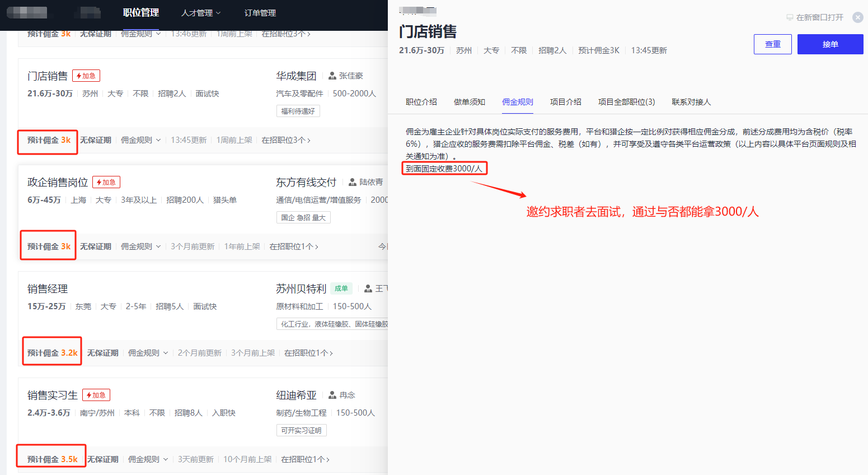
Task: Select the 佣金规则 tab in detail panel
Action: pyautogui.click(x=518, y=102)
